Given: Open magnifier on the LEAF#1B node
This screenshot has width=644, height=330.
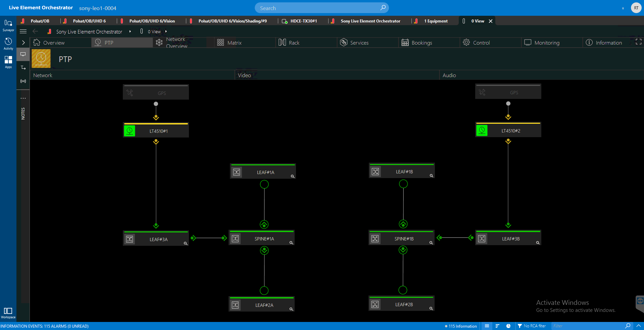Looking at the screenshot, I should point(432,176).
